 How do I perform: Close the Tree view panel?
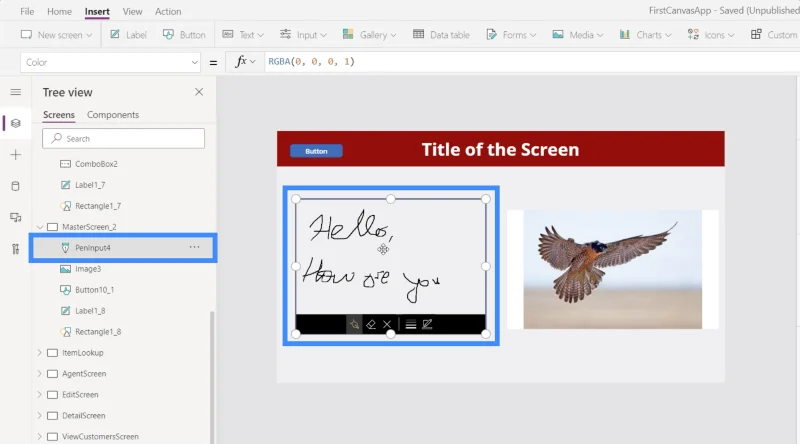pos(199,92)
